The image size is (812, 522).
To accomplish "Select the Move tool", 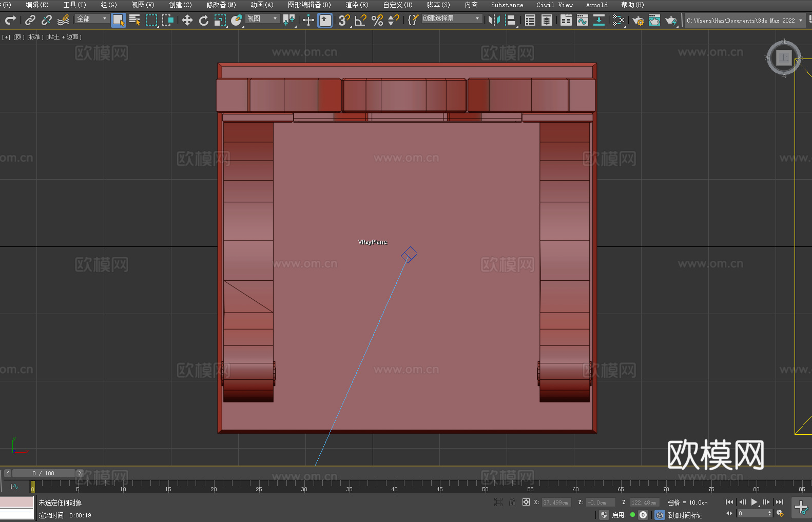I will coord(187,20).
